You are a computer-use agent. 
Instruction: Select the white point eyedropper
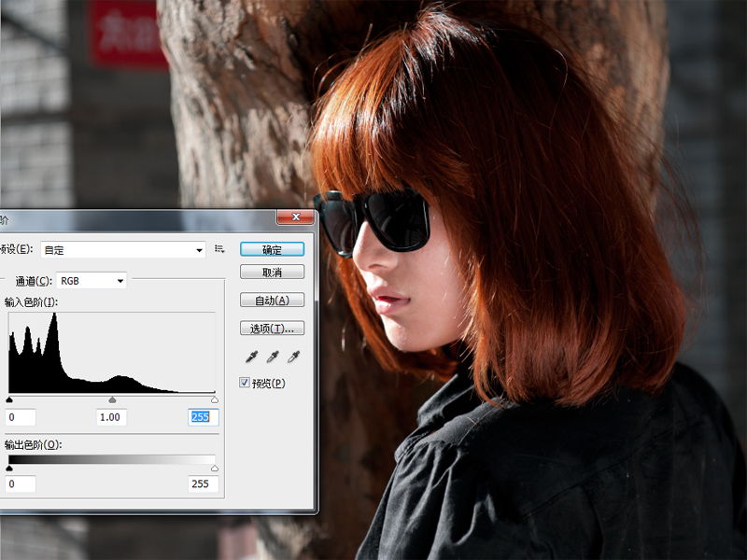click(294, 357)
